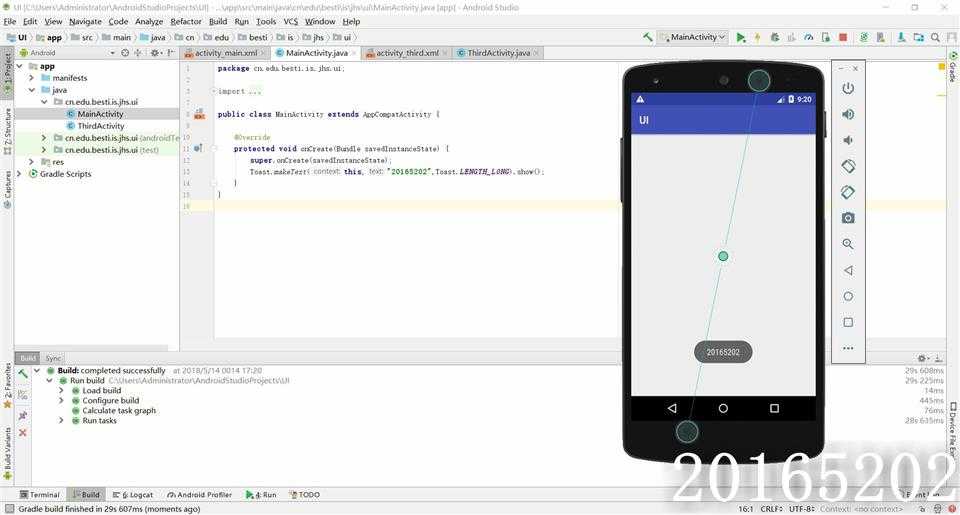Viewport: 960px width, 515px height.
Task: Click red X close icon in Build panel
Action: click(23, 432)
